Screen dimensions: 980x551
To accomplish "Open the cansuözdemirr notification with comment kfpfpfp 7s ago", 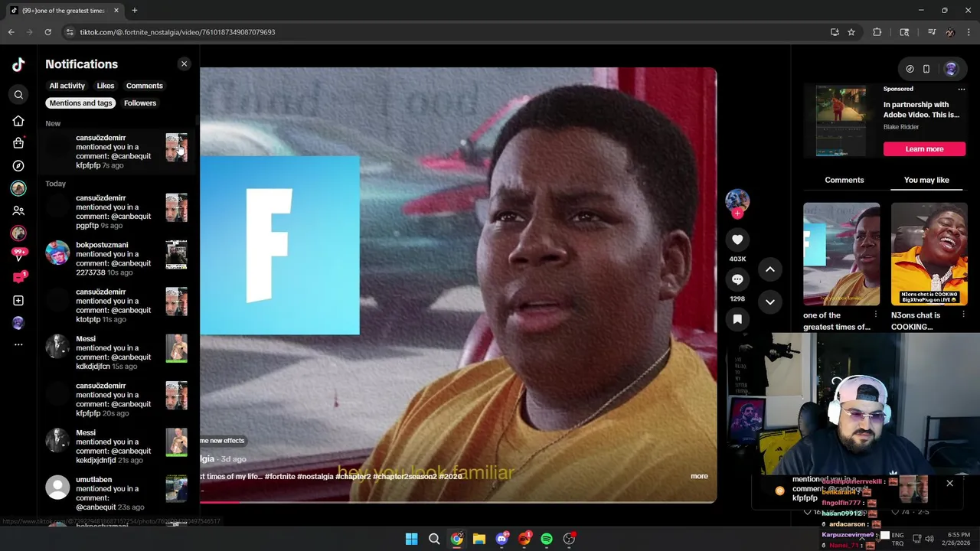I will tap(116, 152).
